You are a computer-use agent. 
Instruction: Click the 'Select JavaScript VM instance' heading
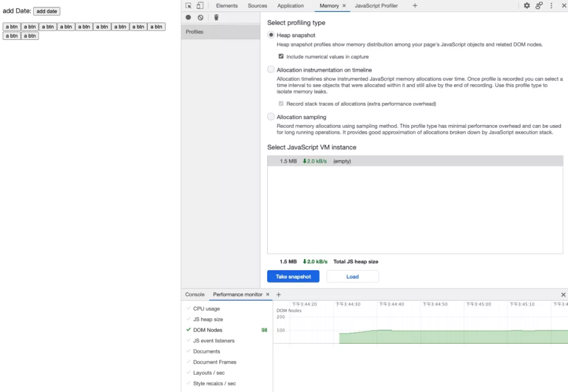(x=311, y=147)
